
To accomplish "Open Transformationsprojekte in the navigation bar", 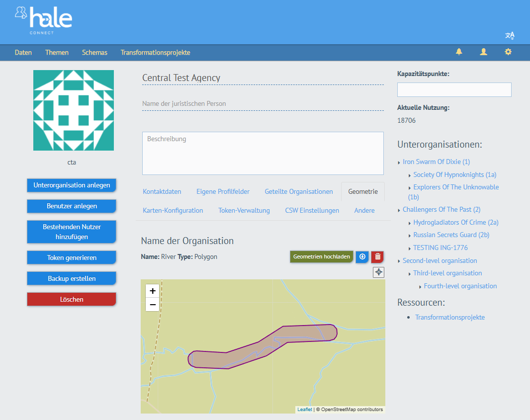I will pyautogui.click(x=155, y=52).
